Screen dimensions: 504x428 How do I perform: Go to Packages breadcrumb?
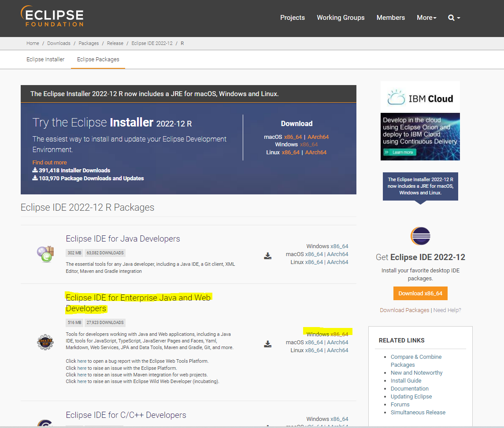89,43
